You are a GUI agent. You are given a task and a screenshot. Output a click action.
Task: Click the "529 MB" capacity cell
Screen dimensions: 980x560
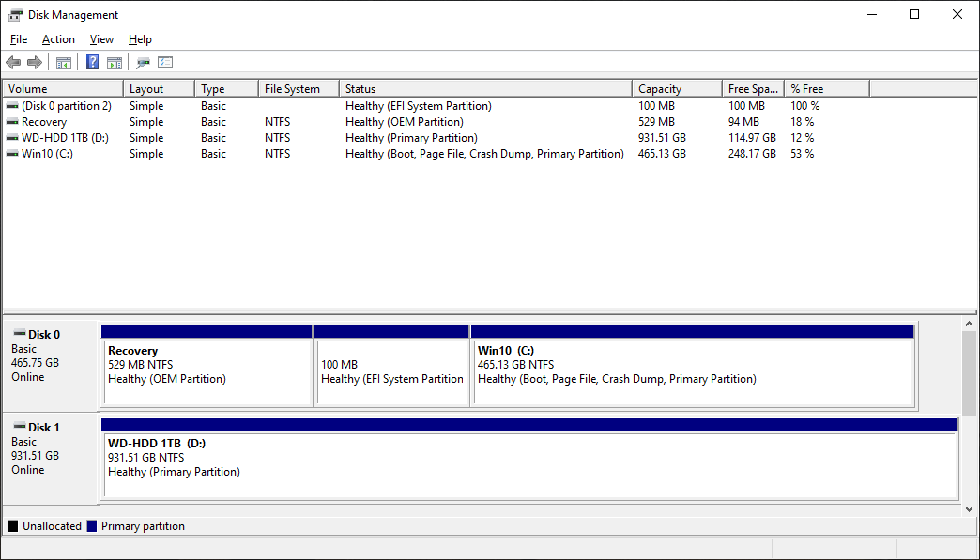(x=656, y=122)
